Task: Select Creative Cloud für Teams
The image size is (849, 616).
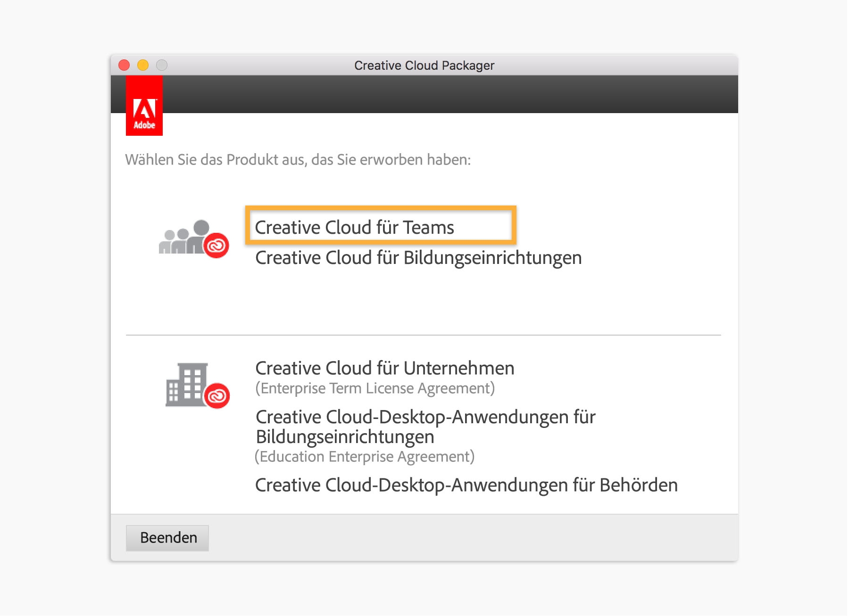Action: [x=354, y=227]
